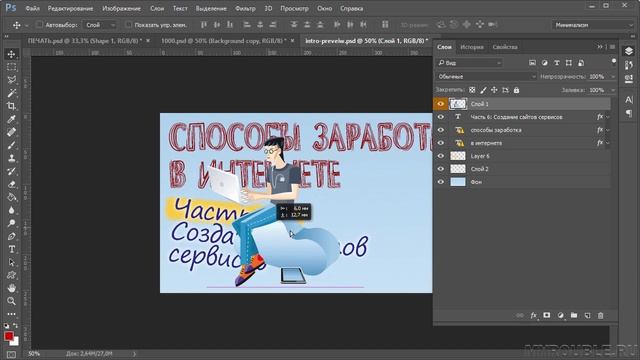Open the Минимализм workspace dropdown
The height and width of the screenshot is (360, 640).
[x=593, y=25]
